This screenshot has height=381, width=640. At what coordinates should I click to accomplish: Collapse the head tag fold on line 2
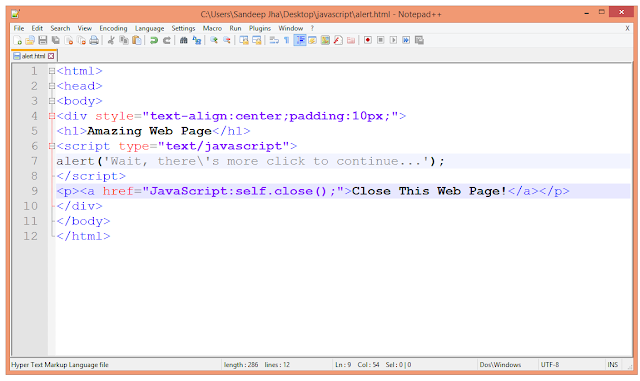[52, 86]
